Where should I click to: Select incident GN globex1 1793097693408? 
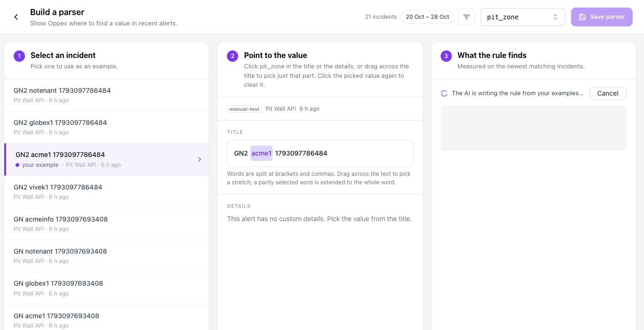click(106, 288)
